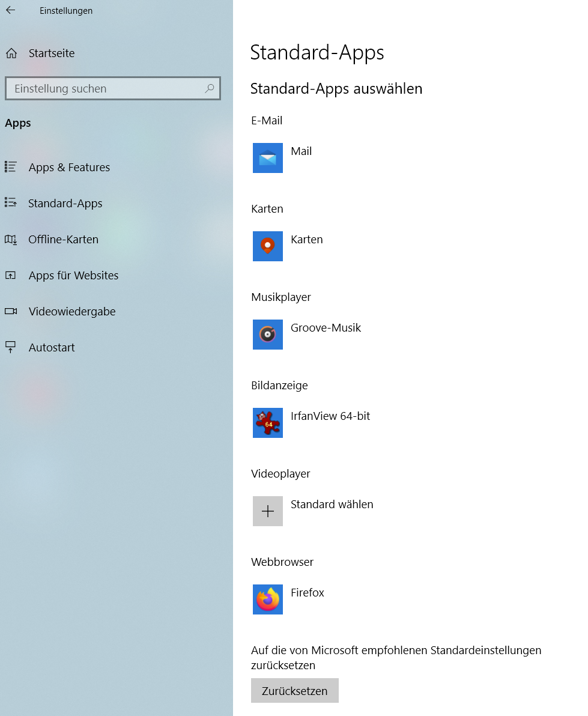588x716 pixels.
Task: Click the 'Videoplayer' category label
Action: 280,473
